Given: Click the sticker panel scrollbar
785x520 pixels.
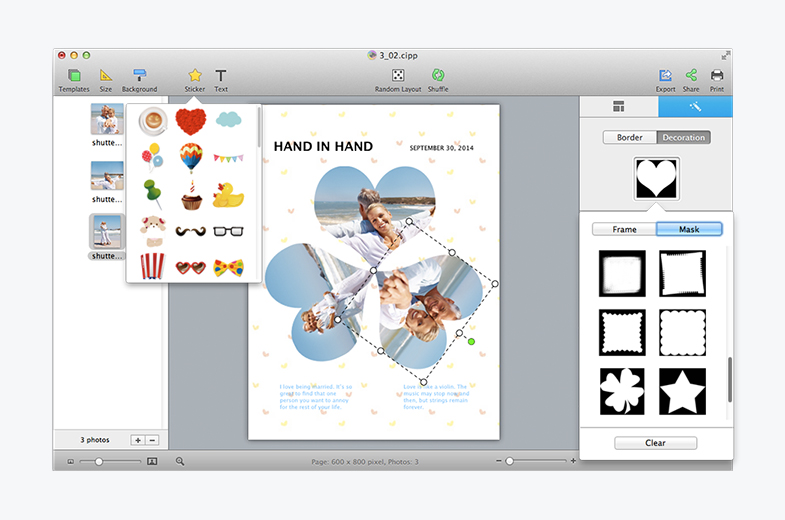Looking at the screenshot, I should pos(259,128).
